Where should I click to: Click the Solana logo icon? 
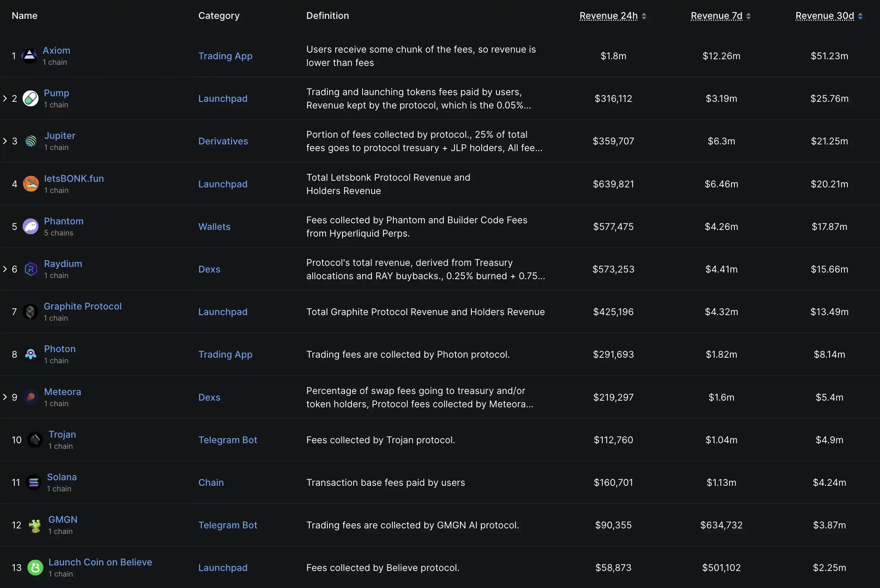[33, 482]
